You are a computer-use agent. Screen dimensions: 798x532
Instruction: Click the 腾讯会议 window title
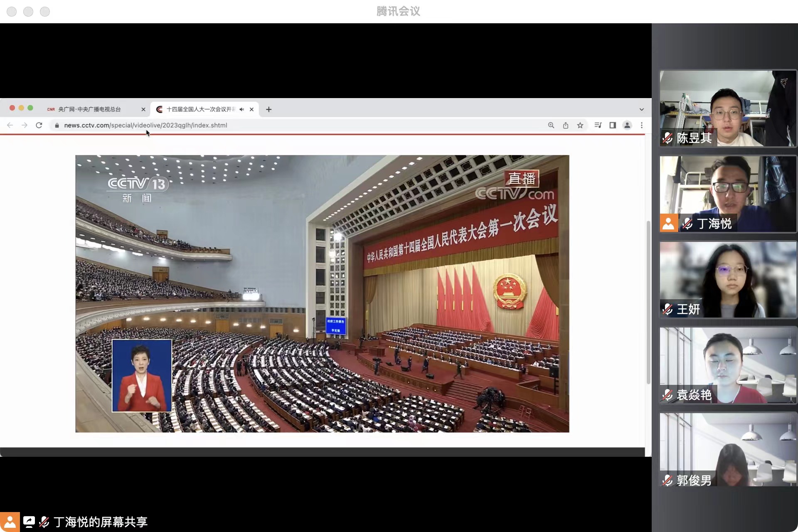click(x=398, y=11)
